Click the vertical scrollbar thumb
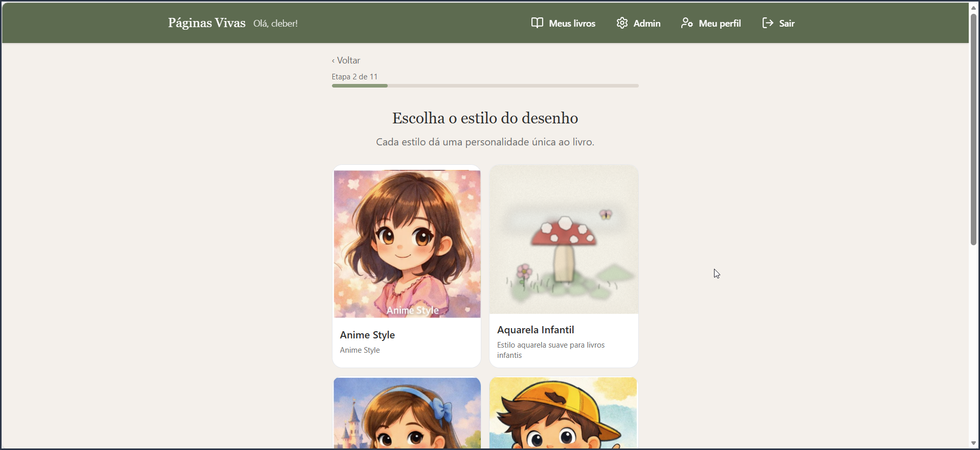The image size is (980, 450). tap(974, 130)
